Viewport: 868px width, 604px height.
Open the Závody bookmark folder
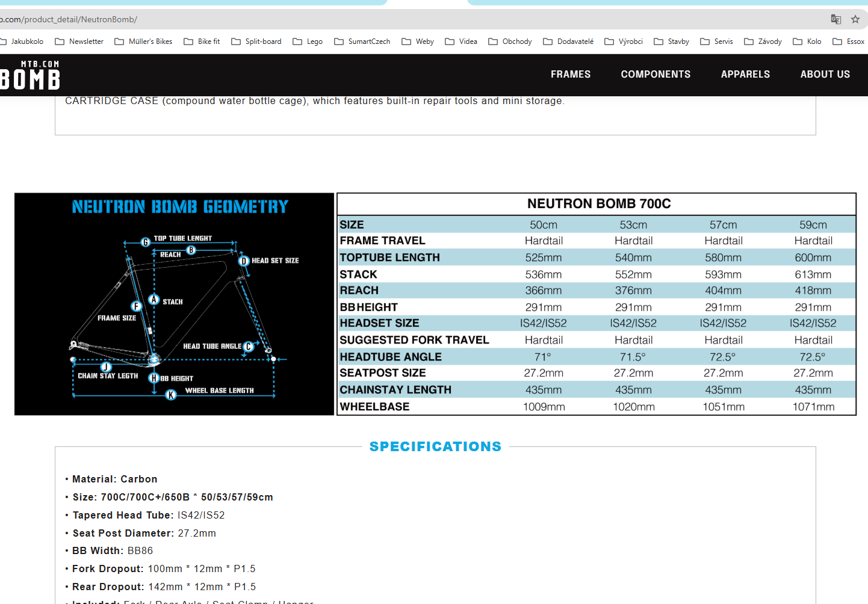763,42
